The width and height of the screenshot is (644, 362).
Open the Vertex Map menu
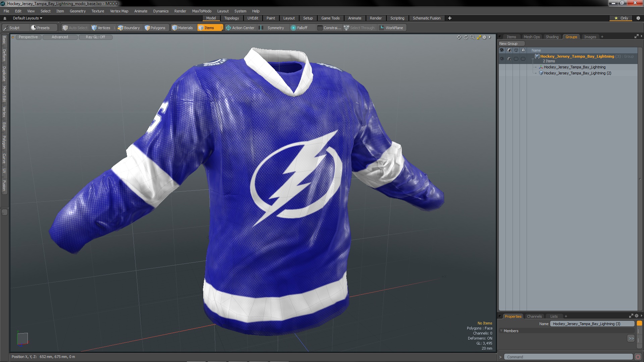119,11
